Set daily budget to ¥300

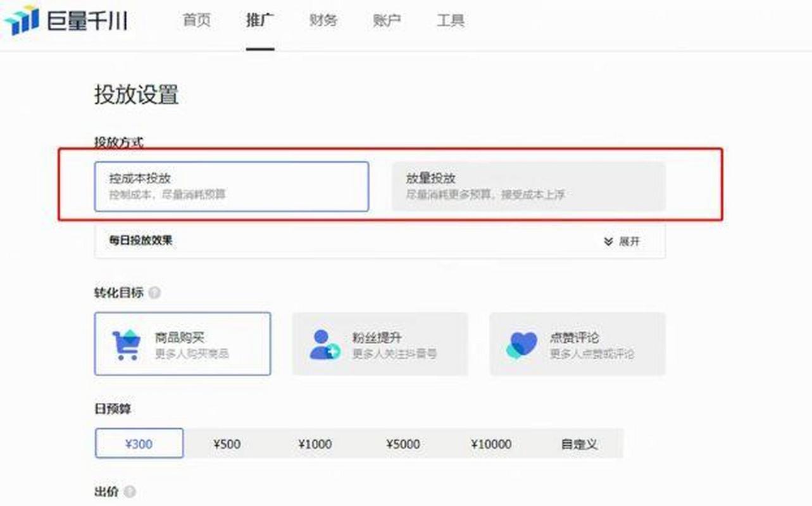(x=139, y=443)
